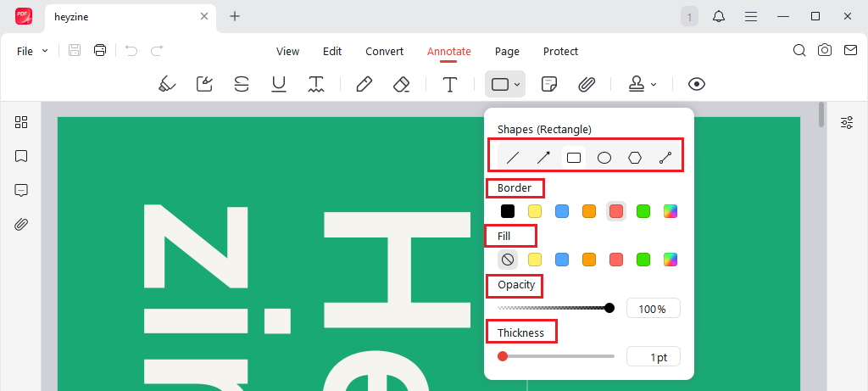Close the heyzine document tab
Image resolution: width=868 pixels, height=391 pixels.
(x=204, y=17)
